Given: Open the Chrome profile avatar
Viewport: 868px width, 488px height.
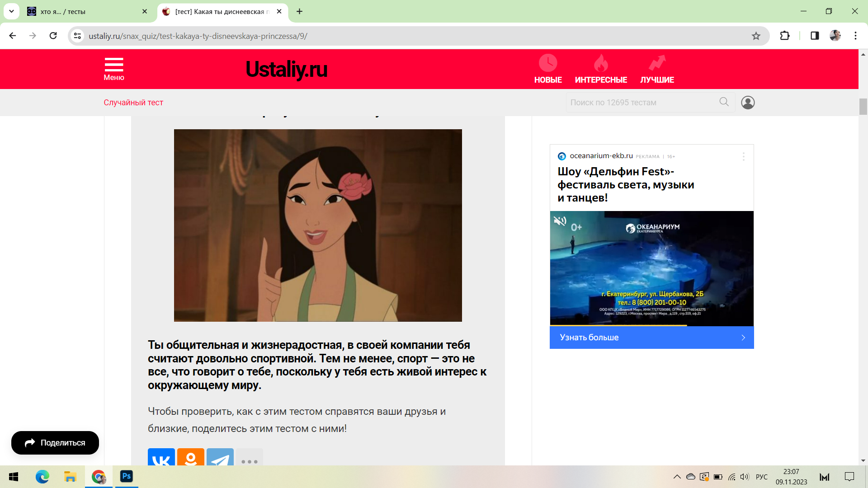Looking at the screenshot, I should (x=835, y=36).
